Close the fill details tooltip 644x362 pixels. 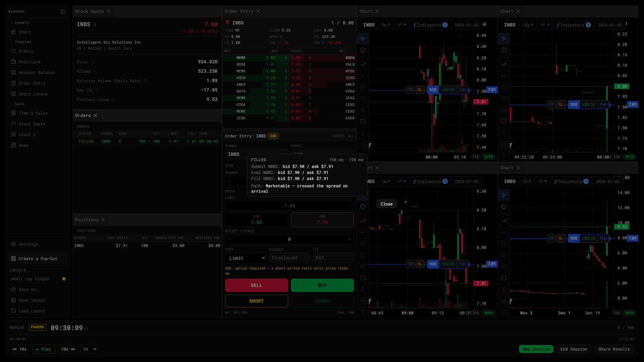[386, 204]
